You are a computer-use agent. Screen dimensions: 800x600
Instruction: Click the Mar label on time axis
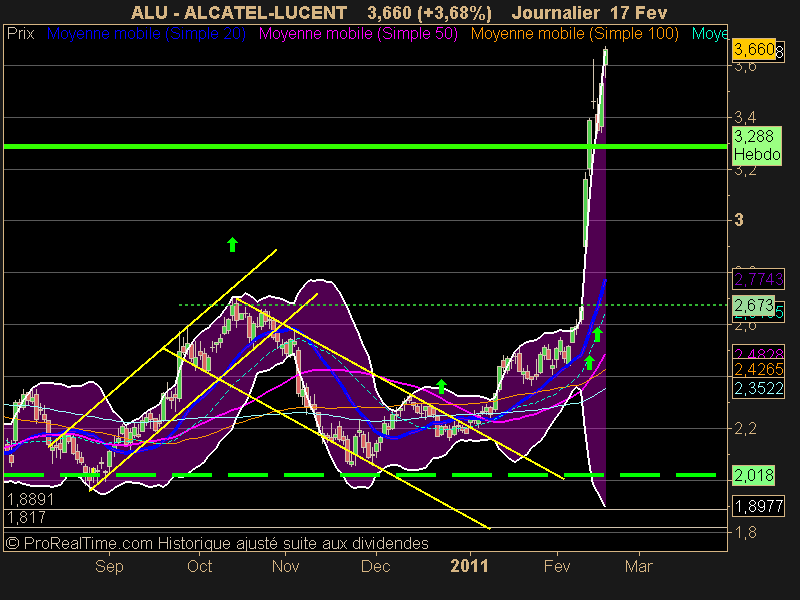pyautogui.click(x=639, y=566)
